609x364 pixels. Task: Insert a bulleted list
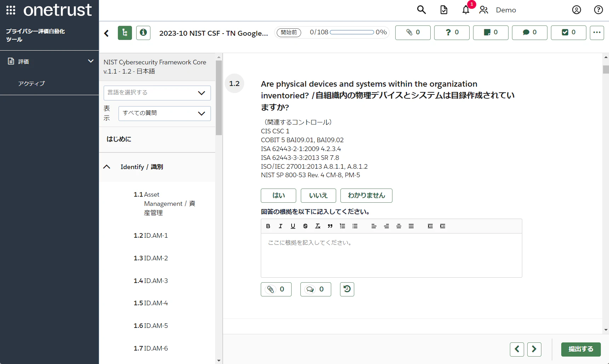coord(355,226)
